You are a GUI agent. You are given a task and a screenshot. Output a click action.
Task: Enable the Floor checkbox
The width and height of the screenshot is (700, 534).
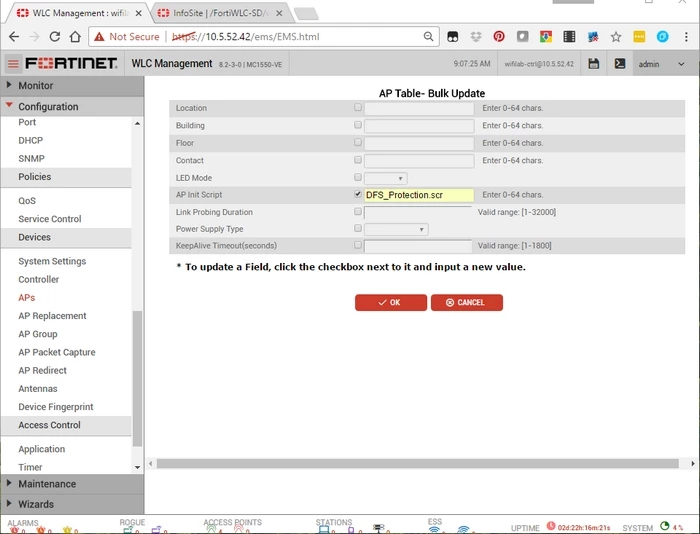[358, 142]
